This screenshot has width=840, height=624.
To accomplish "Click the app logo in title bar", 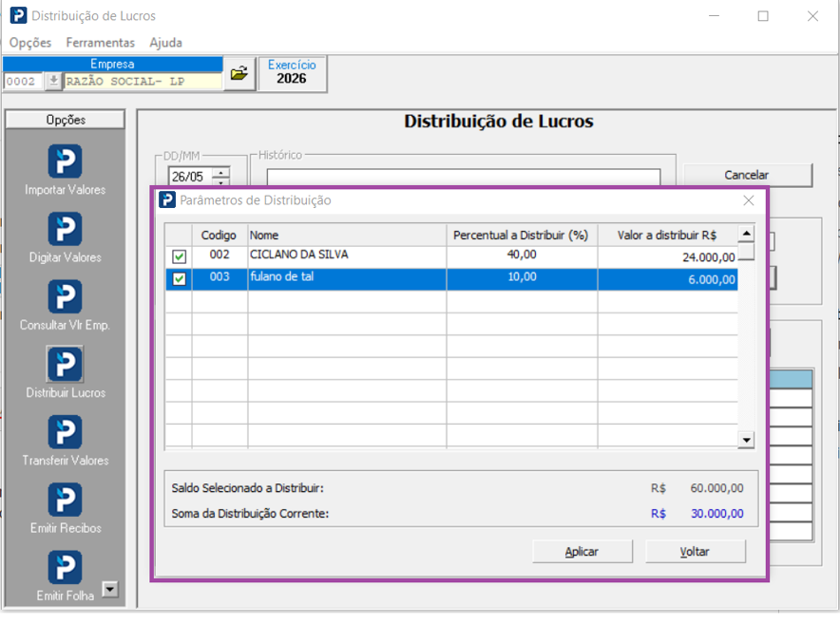I will 18,15.
